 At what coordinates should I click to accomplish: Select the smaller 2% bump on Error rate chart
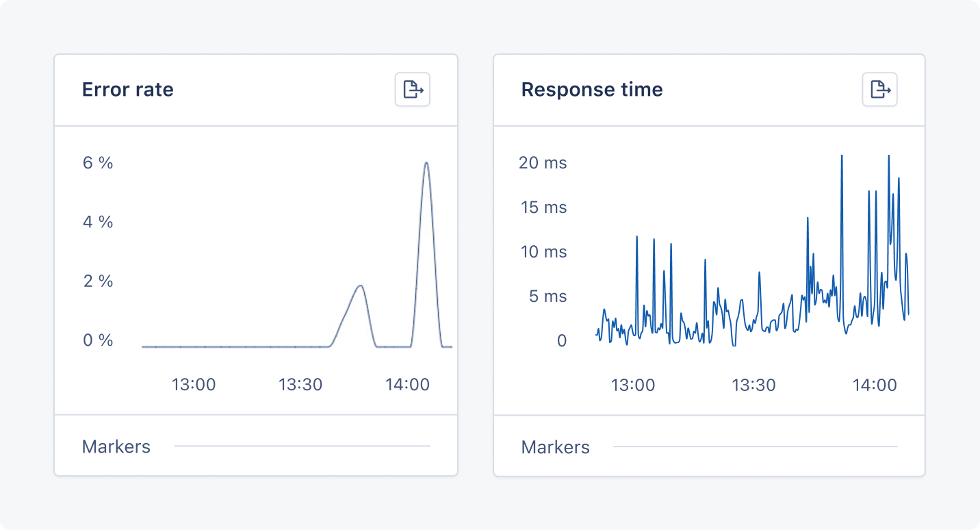coord(360,287)
